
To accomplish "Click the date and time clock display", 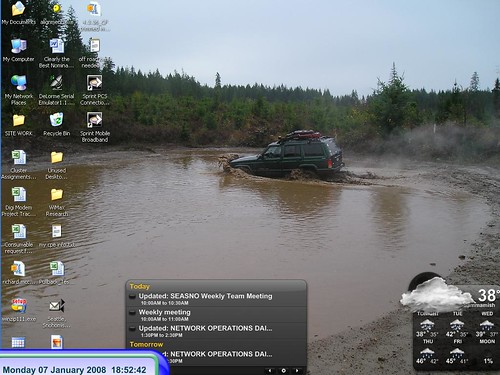I will (x=74, y=370).
